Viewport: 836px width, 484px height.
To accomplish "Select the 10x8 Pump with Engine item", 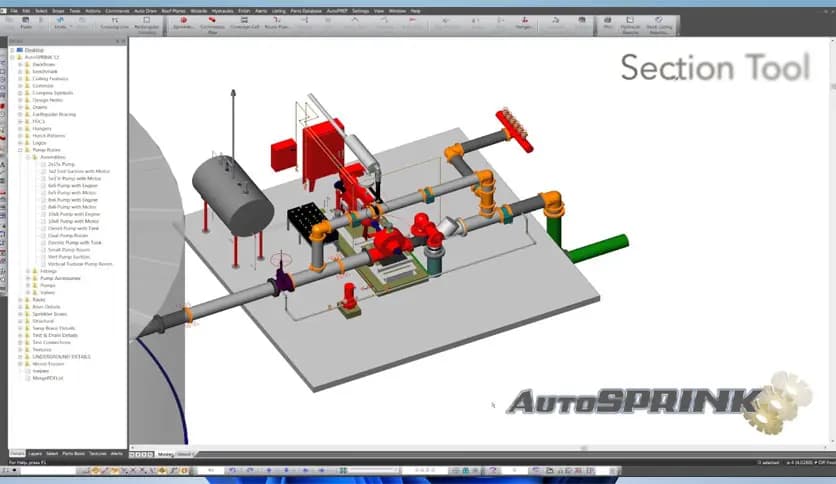I will point(74,214).
